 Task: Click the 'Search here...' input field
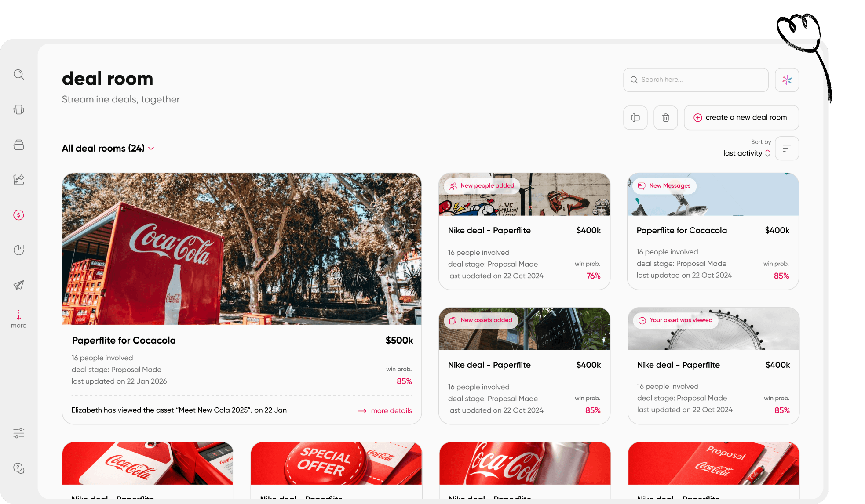[696, 80]
